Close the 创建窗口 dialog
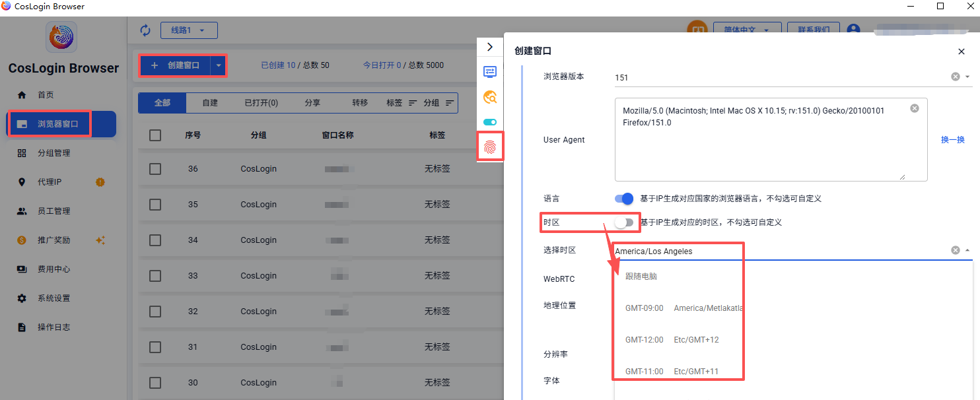 (x=962, y=51)
